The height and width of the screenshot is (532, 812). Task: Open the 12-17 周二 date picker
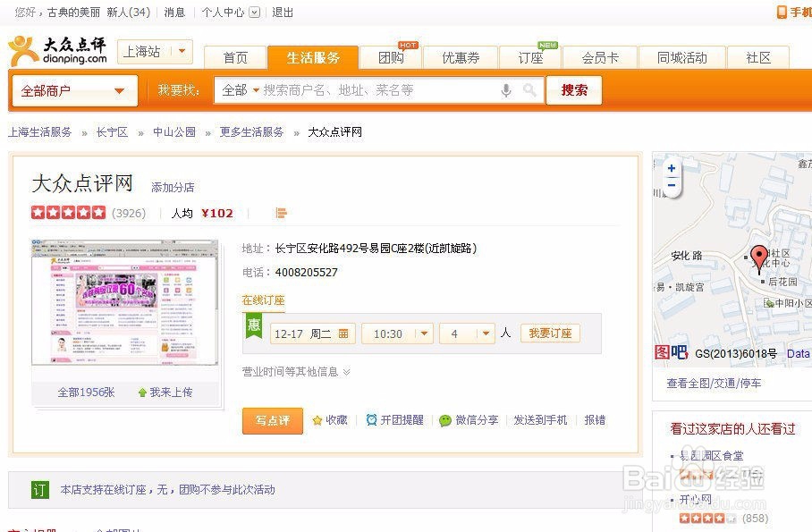[x=313, y=334]
